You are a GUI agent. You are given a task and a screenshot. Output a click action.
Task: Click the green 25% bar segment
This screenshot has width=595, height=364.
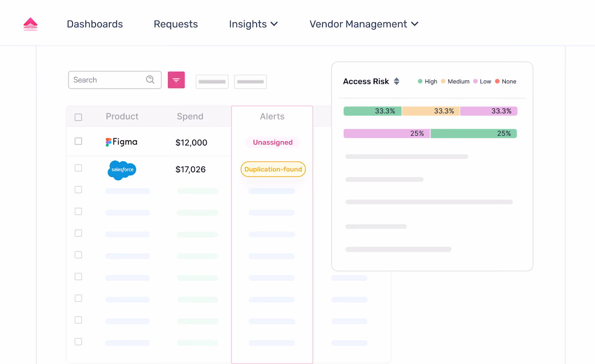[474, 133]
